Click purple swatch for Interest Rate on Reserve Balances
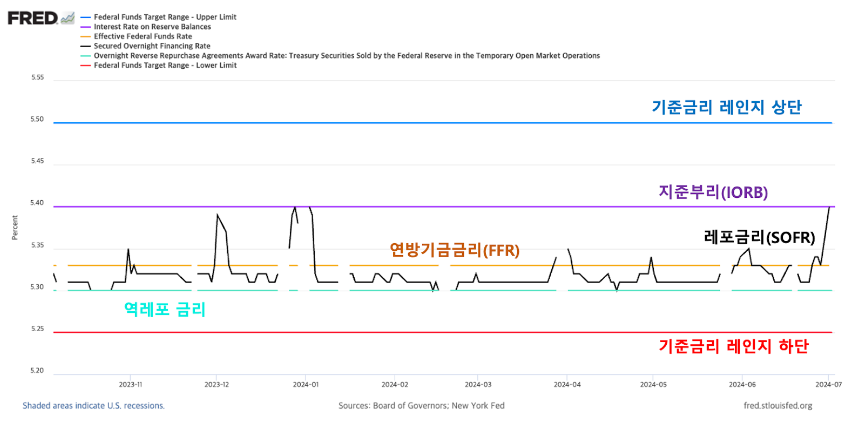This screenshot has width=855, height=425. (85, 26)
